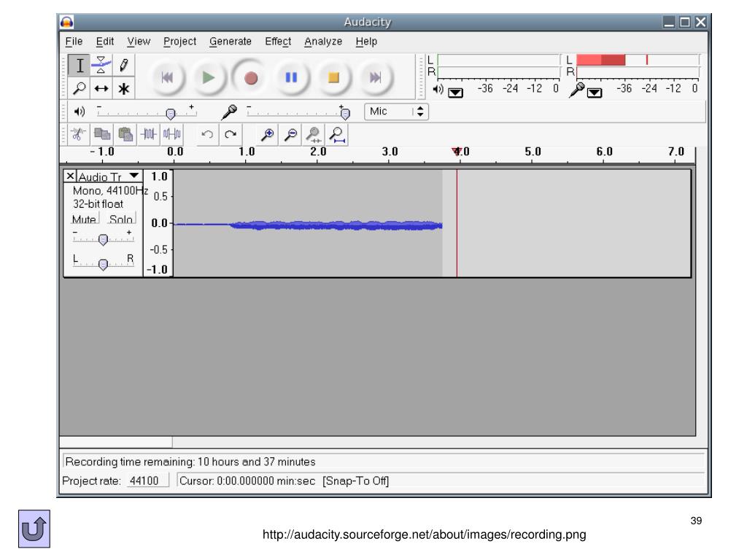Start playback with the Play button

click(x=208, y=77)
